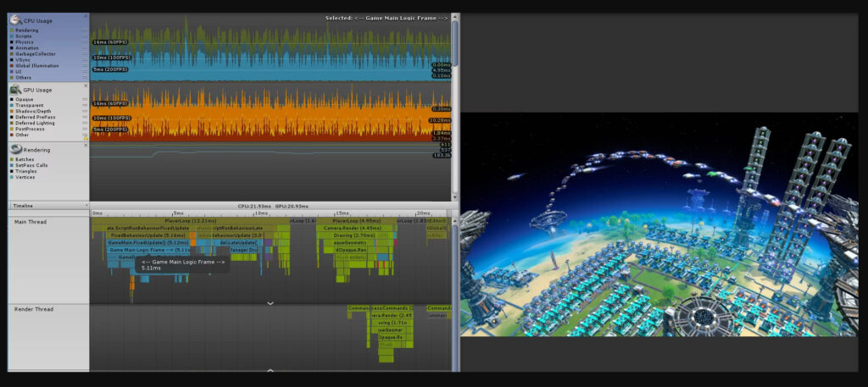Click the Shadows/Depth color swatch
868x387 pixels.
pyautogui.click(x=12, y=111)
